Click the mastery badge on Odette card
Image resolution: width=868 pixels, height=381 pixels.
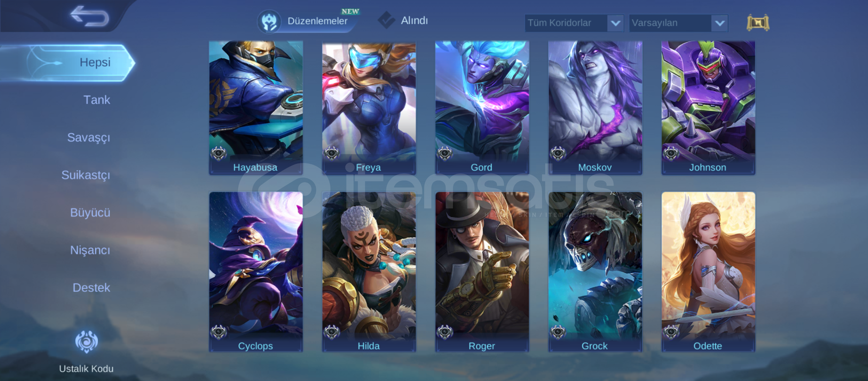click(x=671, y=332)
